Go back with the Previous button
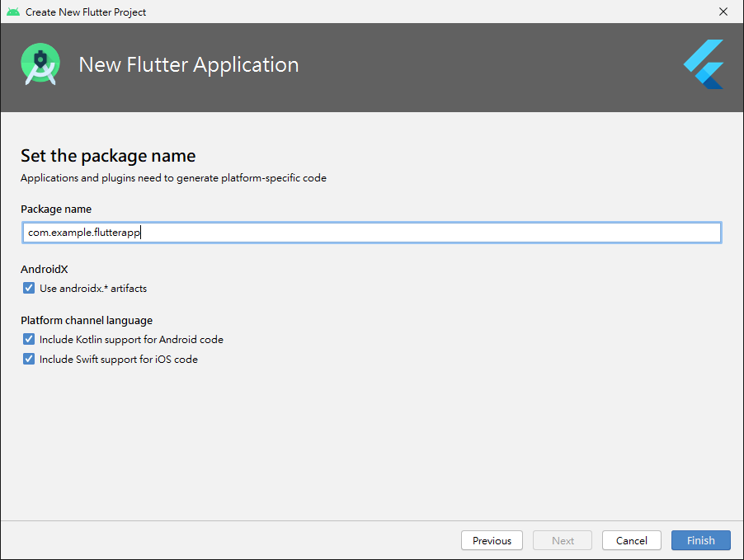 pyautogui.click(x=492, y=540)
